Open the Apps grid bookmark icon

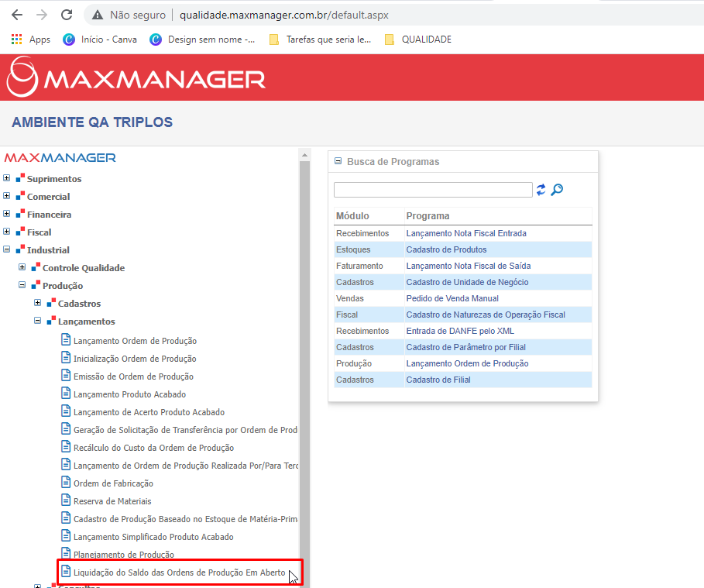16,40
